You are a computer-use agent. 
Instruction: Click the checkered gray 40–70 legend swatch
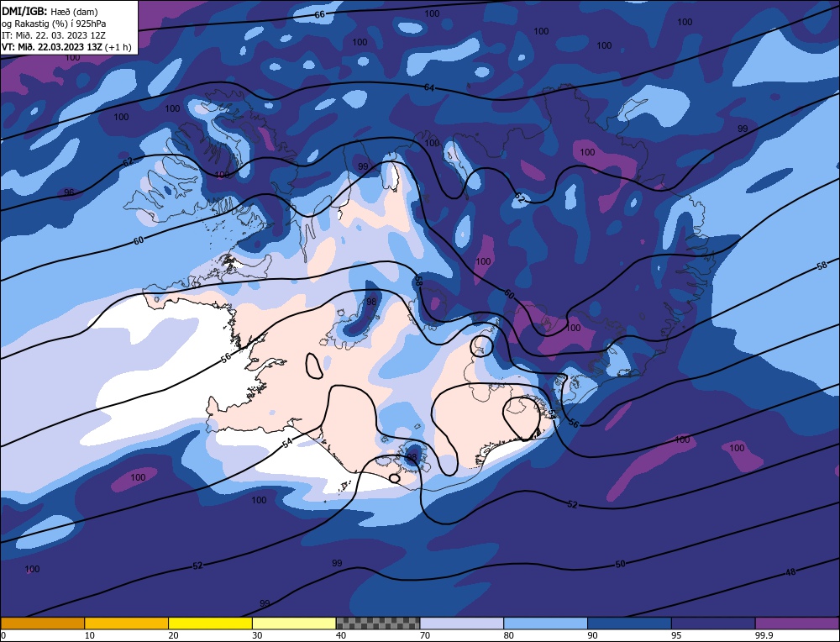coord(378,623)
